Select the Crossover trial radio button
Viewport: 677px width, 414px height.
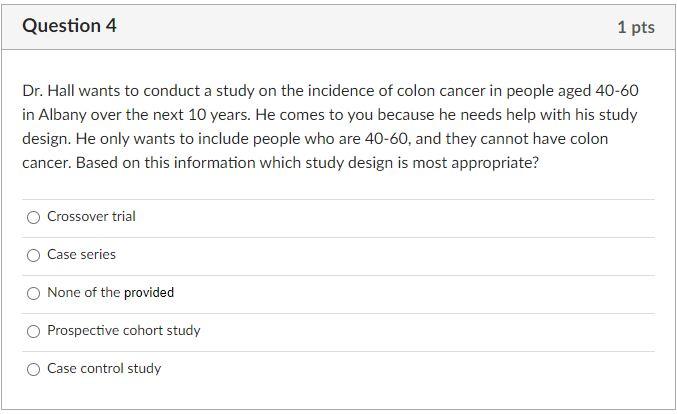pyautogui.click(x=33, y=217)
